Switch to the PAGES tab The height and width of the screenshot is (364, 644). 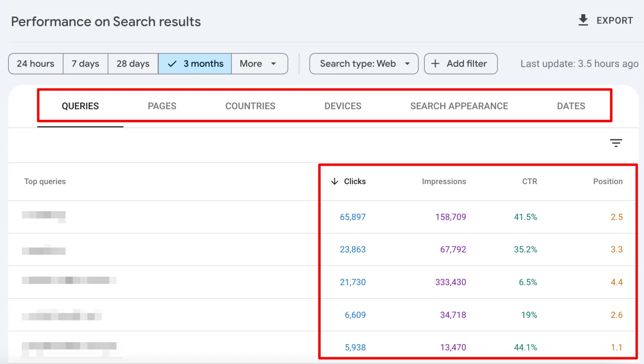[162, 106]
